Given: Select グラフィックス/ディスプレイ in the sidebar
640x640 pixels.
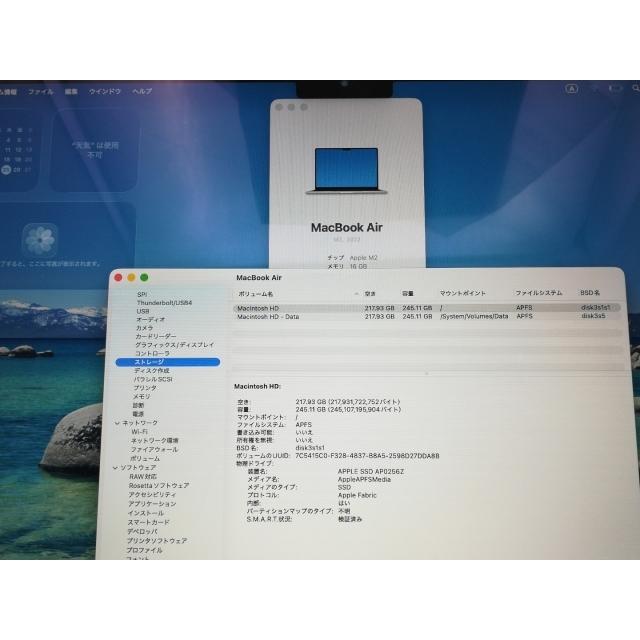Looking at the screenshot, I should coord(174,345).
